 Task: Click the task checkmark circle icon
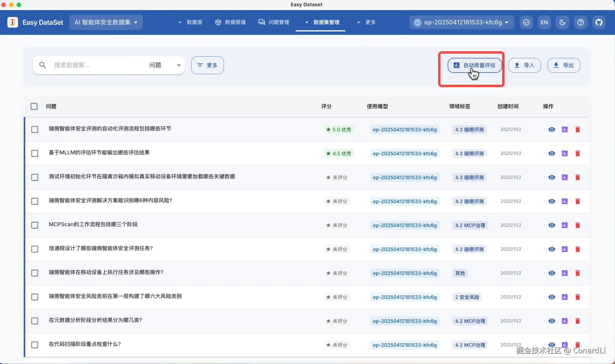(526, 22)
